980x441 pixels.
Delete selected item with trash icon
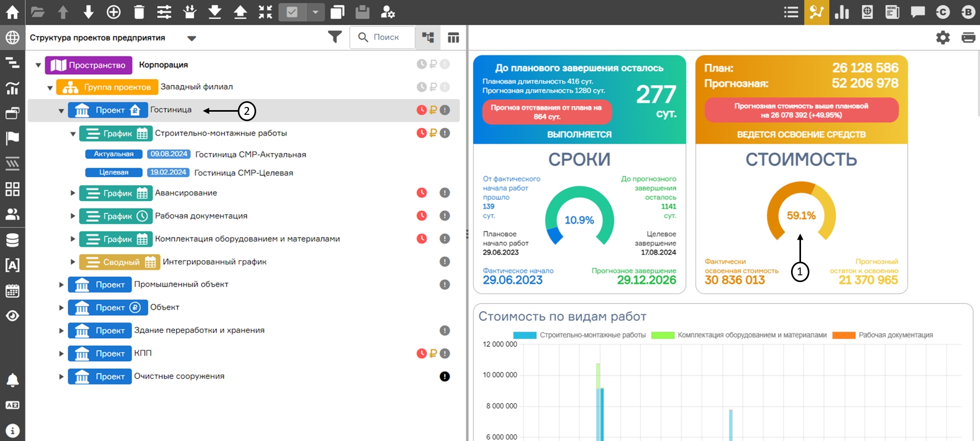pyautogui.click(x=139, y=12)
